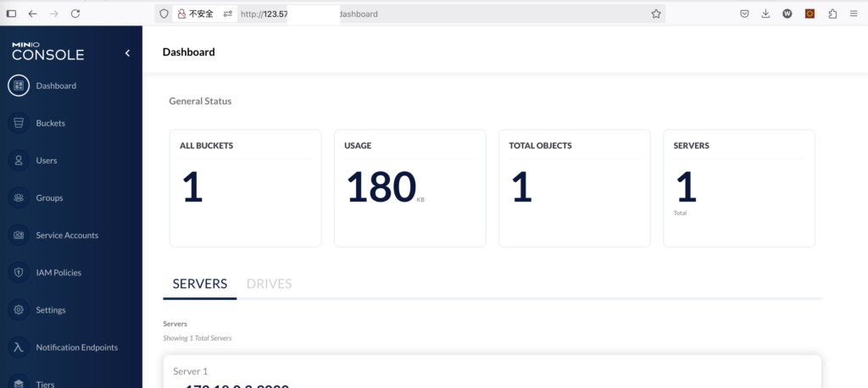Click the TOTAL OBJECTS card
The height and width of the screenshot is (388, 868).
click(575, 188)
